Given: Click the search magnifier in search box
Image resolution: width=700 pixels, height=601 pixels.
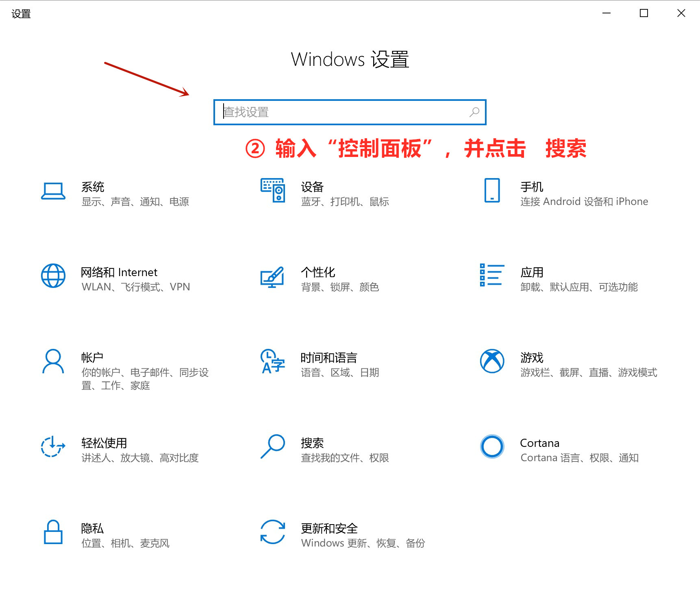Looking at the screenshot, I should (474, 112).
